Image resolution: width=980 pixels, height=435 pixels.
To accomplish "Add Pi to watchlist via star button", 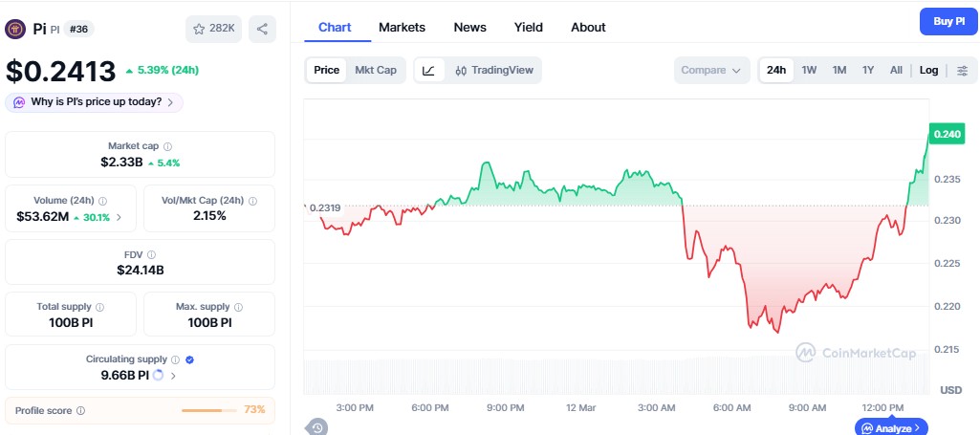I will (213, 29).
